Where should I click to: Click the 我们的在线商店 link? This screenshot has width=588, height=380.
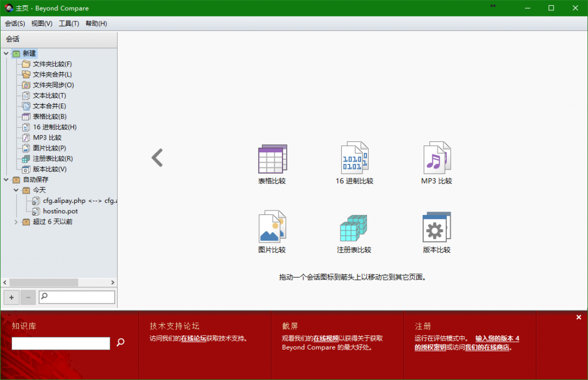point(488,347)
